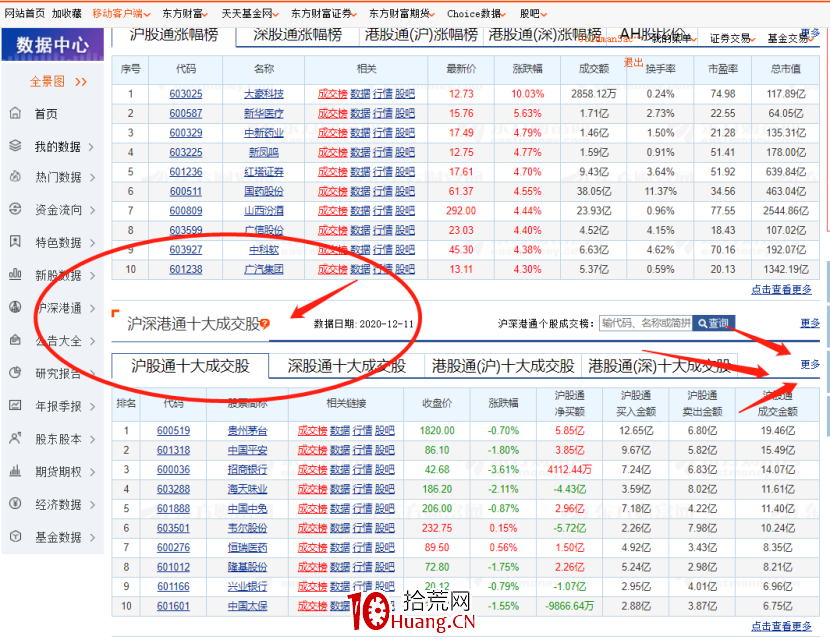Switch to the 港股通(沪)涨幅榜 tab
Image resolution: width=830 pixels, height=641 pixels.
[x=421, y=35]
